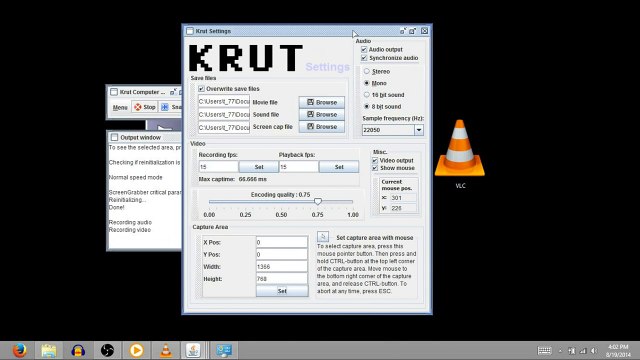Screen dimensions: 640x360
Task: Open the orange media player taskbar icon
Action: (x=136, y=351)
